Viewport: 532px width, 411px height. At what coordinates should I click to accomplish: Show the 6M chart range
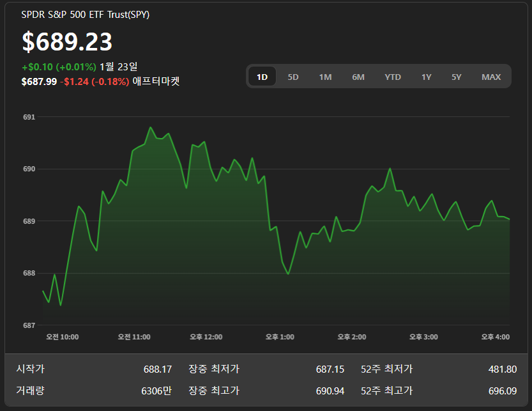pos(358,77)
